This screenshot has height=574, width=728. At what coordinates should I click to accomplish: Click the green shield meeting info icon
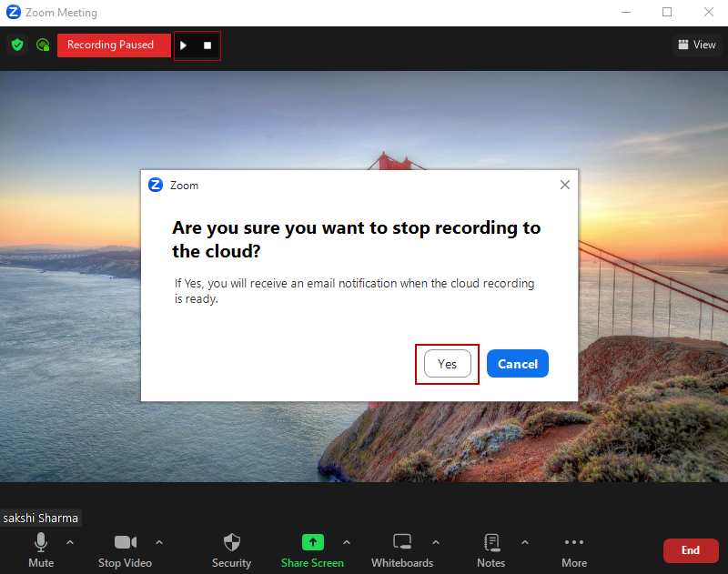(x=17, y=45)
